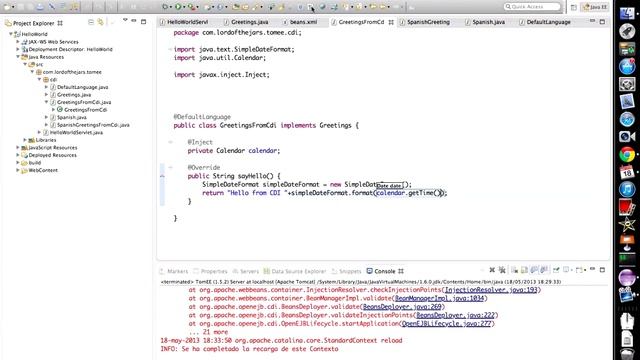The image size is (640, 360).
Task: Open OpenEJBLifecycle.java:277 stack trace link
Action: tap(447, 324)
